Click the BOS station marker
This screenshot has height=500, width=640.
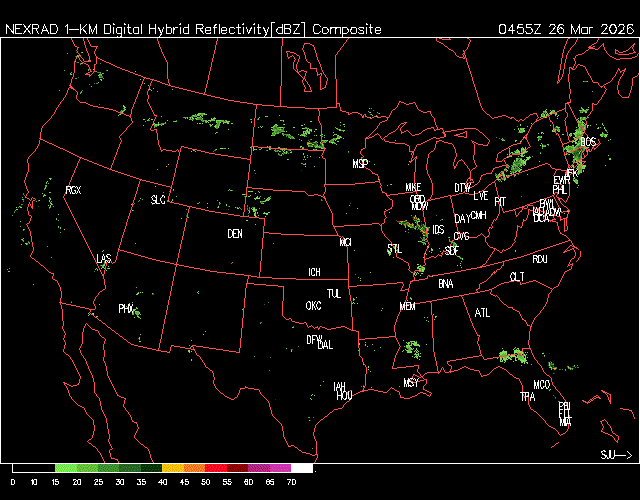point(588,142)
